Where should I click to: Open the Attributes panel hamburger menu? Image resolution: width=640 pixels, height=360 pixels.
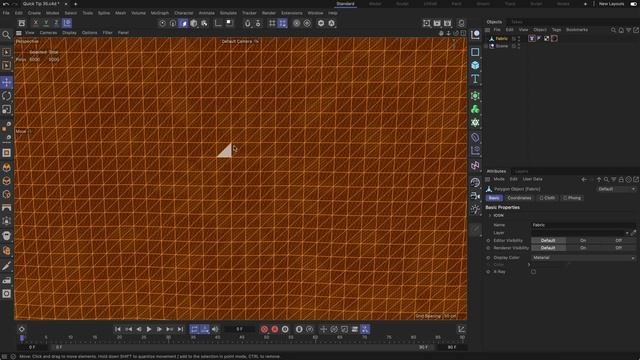(x=488, y=179)
